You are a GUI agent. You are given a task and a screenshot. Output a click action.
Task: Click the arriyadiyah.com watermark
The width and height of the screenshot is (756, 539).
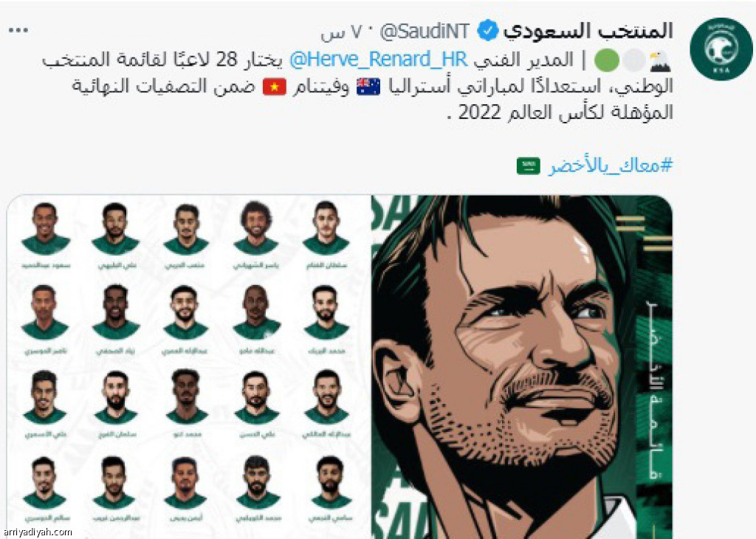click(37, 532)
